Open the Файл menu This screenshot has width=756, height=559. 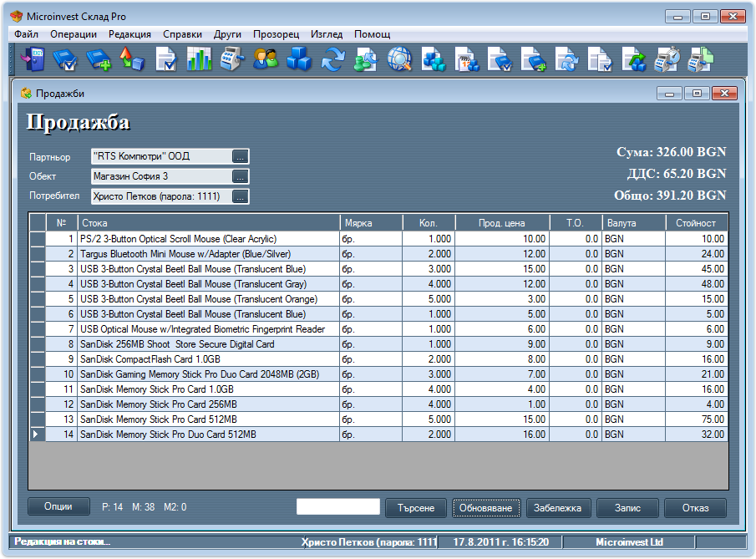pyautogui.click(x=26, y=34)
